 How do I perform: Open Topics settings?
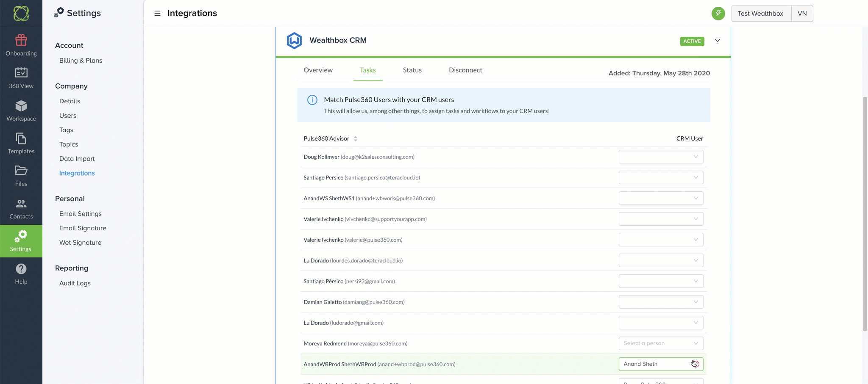tap(69, 144)
